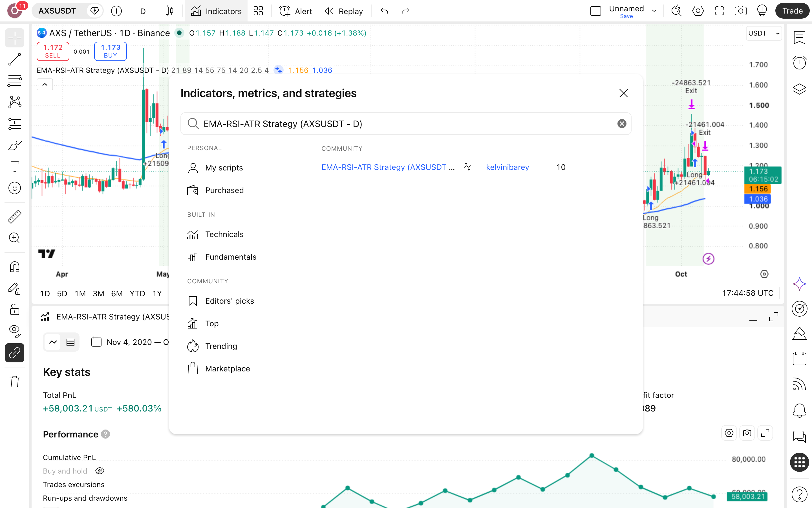Open notifications bell in right sidebar

[x=799, y=410]
